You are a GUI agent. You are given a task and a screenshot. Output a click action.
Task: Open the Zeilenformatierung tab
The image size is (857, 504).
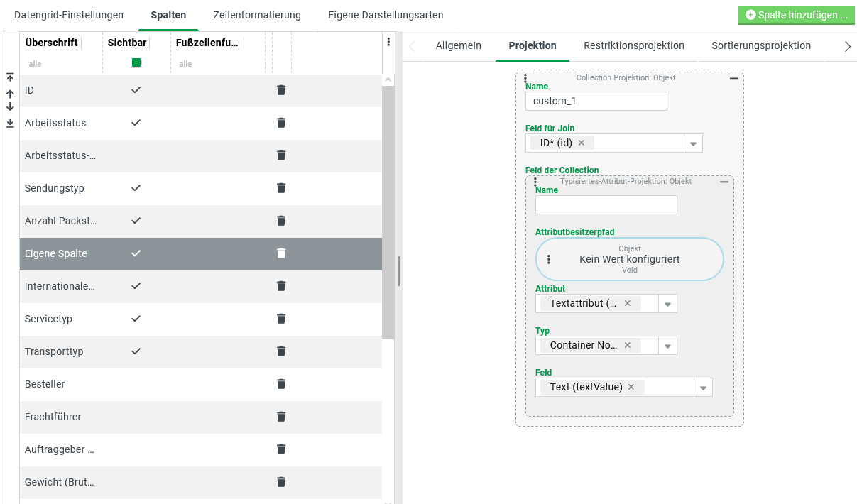point(257,15)
